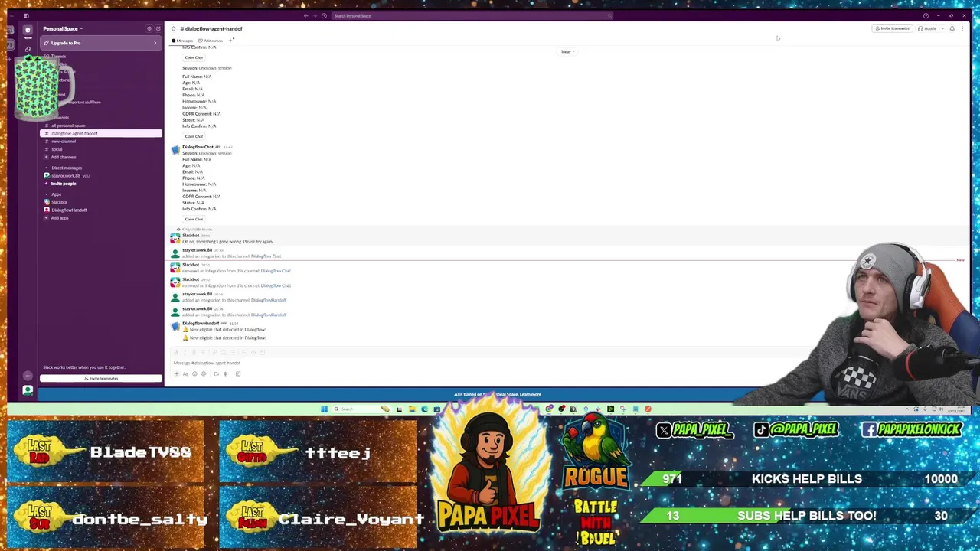Screen dimensions: 980x551
Task: Open Dialogflow Chat link in added integration message
Action: tap(266, 256)
